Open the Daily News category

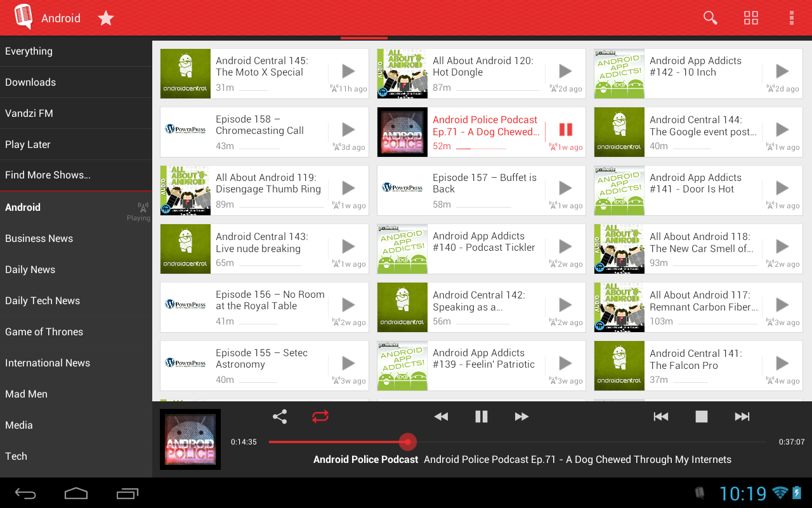[x=76, y=270]
